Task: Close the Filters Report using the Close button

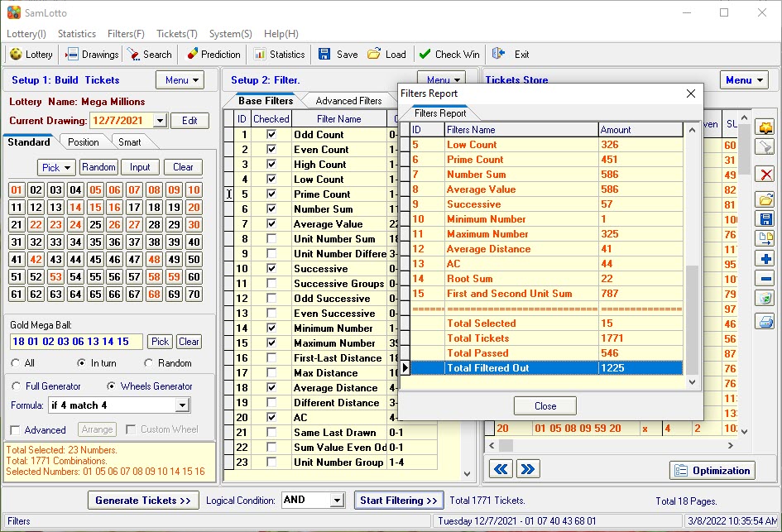Action: coord(545,406)
